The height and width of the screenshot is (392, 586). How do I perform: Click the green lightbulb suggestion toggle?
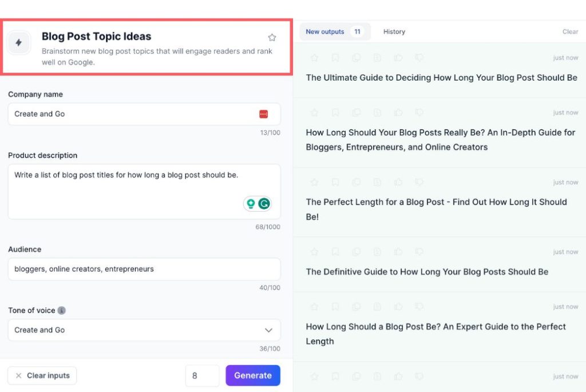pyautogui.click(x=251, y=204)
